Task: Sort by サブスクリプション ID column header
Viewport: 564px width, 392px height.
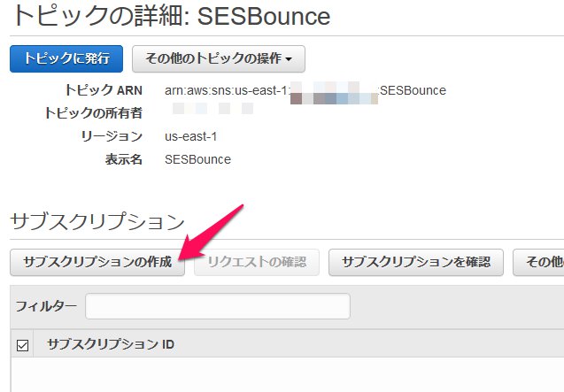Action: 110,344
